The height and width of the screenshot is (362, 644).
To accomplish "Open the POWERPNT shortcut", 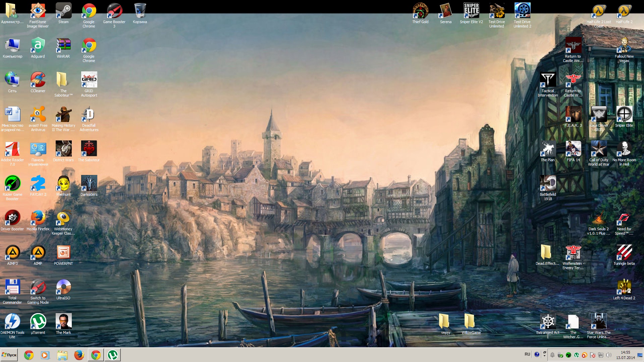I will [x=63, y=255].
